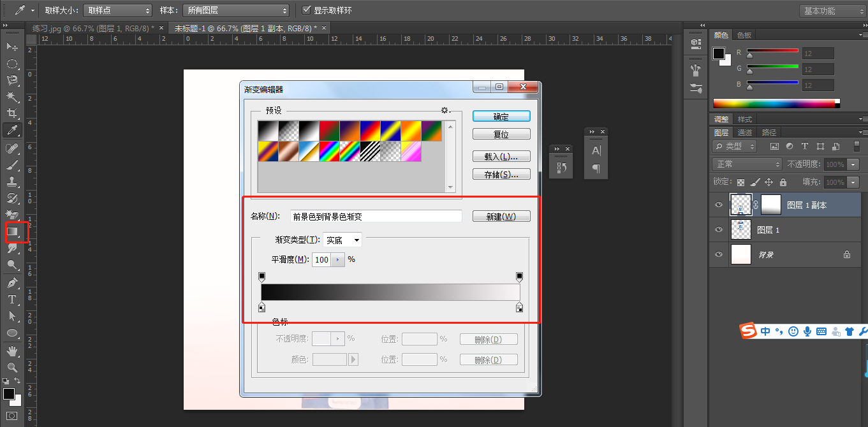
Task: Hide 图层 1 副本 layer visibility
Action: point(719,205)
